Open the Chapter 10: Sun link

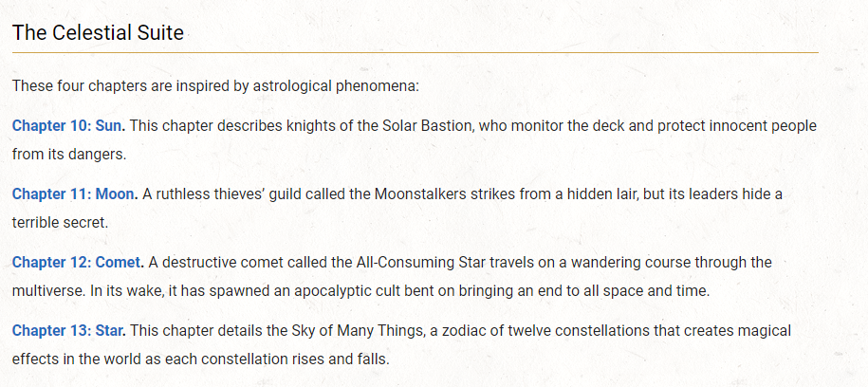click(x=68, y=125)
